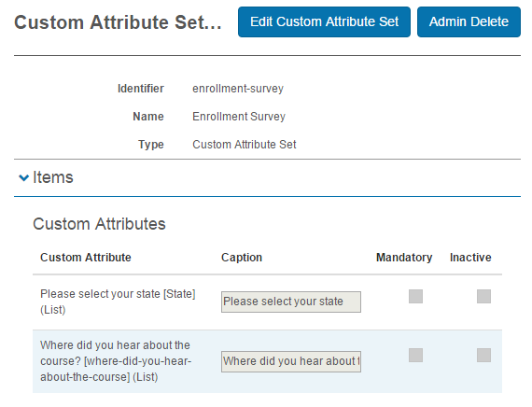Viewport: 532px width, 407px height.
Task: Click 'Where did you hear about the course?' row text
Action: point(116,361)
